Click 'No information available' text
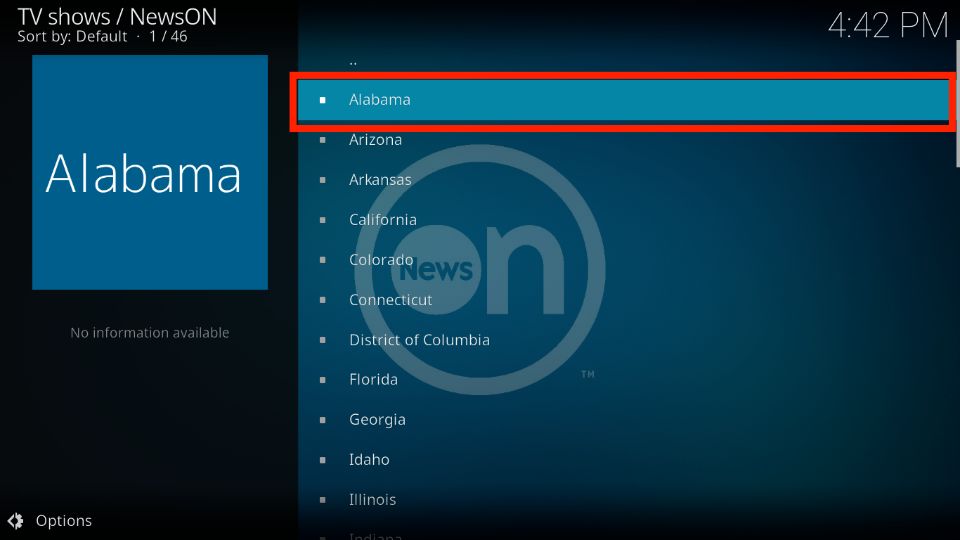 [150, 332]
